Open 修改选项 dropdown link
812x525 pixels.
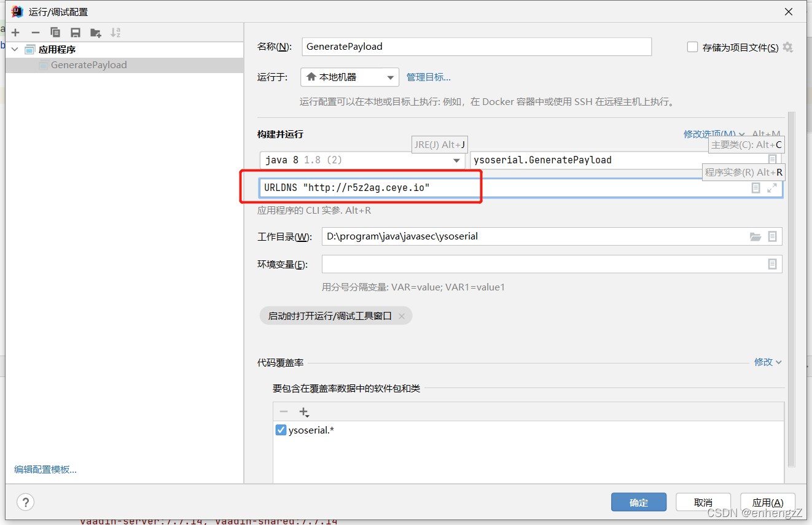(x=714, y=134)
